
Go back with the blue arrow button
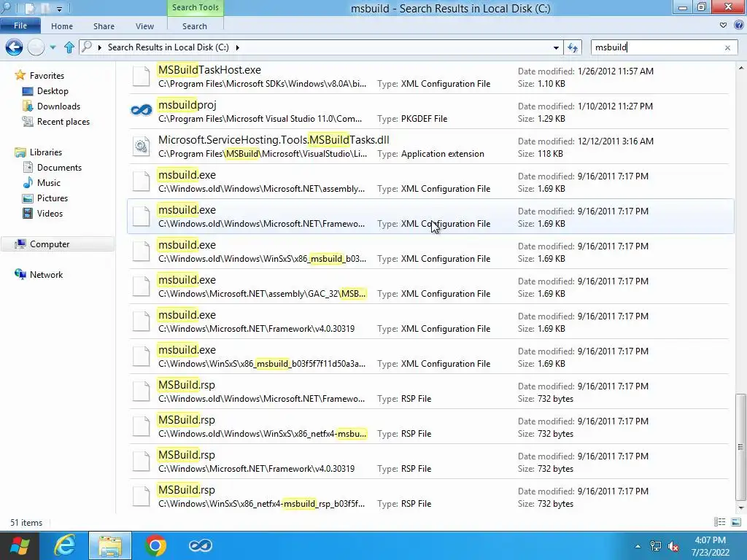coord(15,47)
